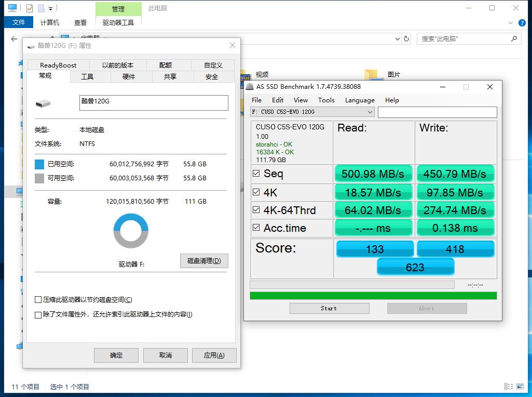Image resolution: width=532 pixels, height=397 pixels.
Task: Click the properties checkmark icon in Quick Access toolbar
Action: click(29, 8)
